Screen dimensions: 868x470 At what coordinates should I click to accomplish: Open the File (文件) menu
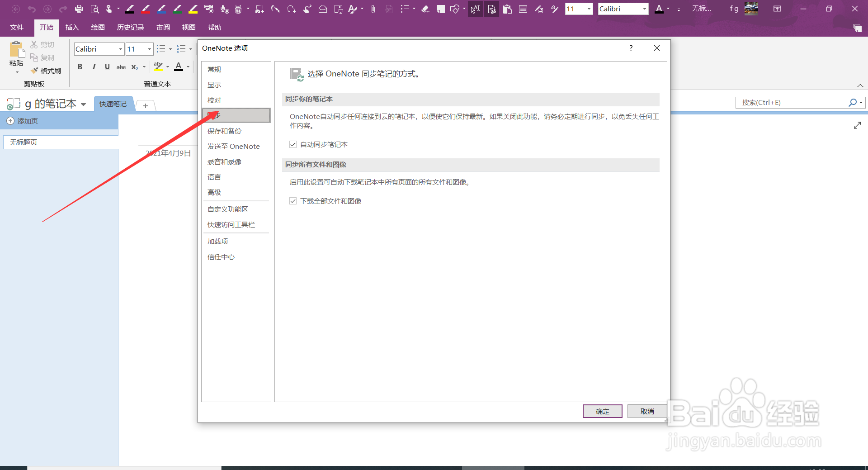pos(17,28)
